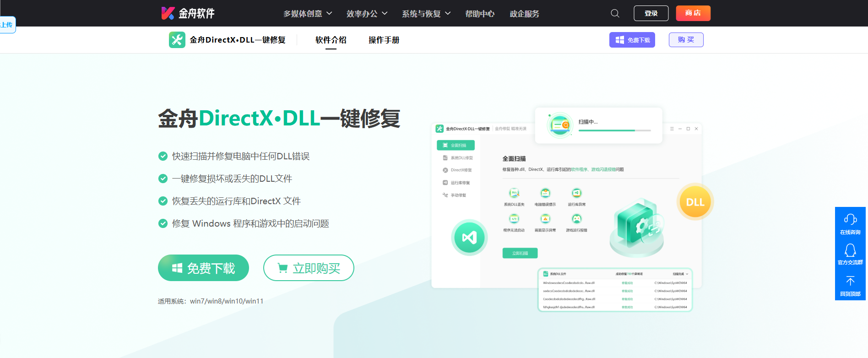Click the hamburger menu icon in the preview window
The height and width of the screenshot is (358, 868).
pyautogui.click(x=672, y=129)
